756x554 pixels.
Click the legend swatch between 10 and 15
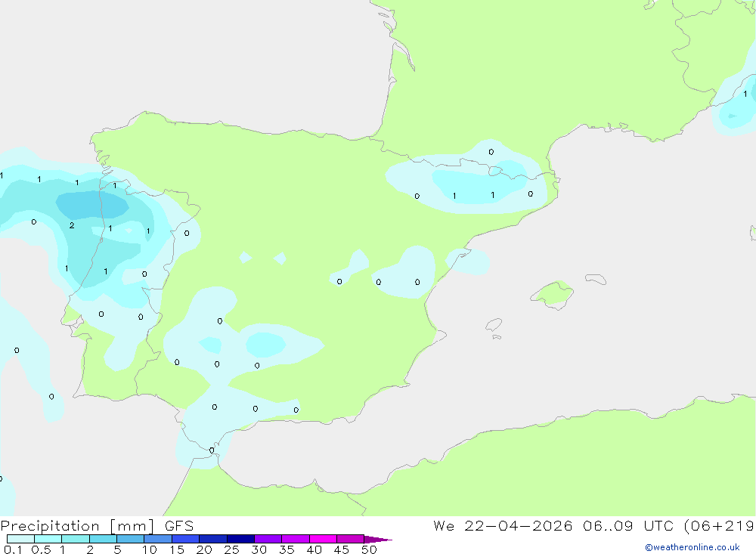[x=158, y=539]
